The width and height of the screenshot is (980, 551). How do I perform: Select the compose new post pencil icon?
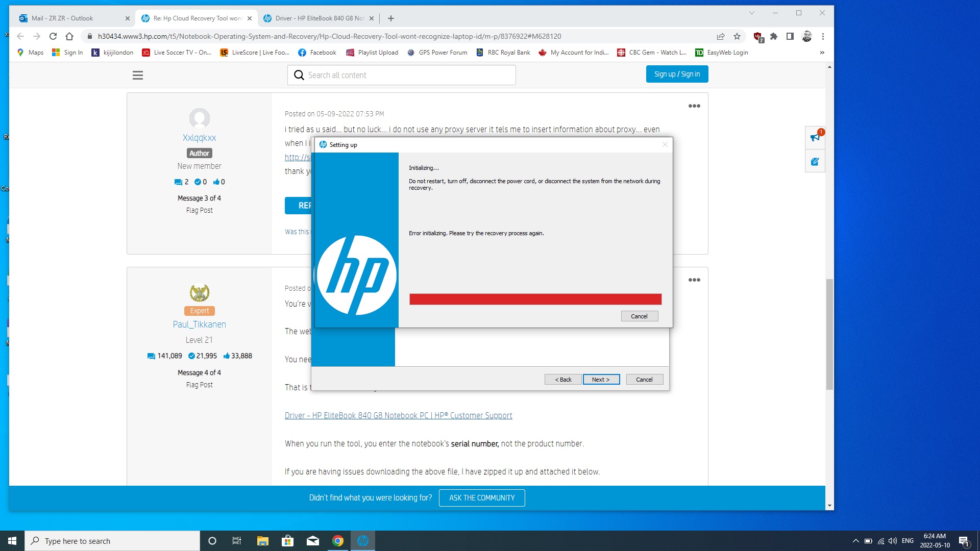815,161
